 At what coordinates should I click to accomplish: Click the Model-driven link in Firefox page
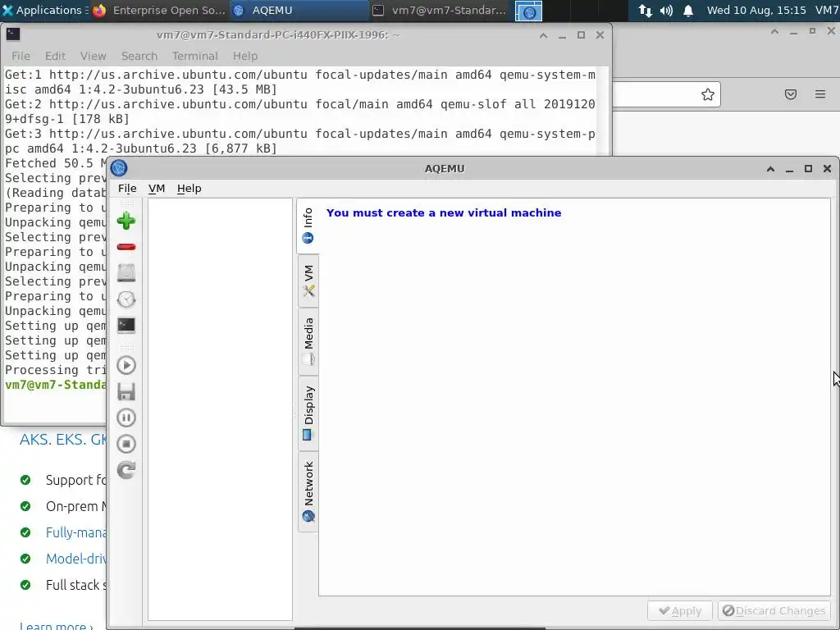[76, 559]
